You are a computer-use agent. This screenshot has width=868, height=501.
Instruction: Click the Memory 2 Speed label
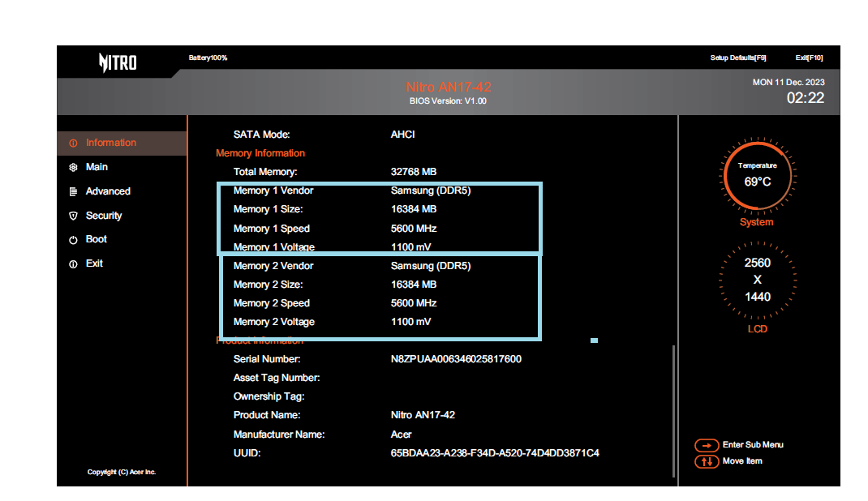(271, 303)
